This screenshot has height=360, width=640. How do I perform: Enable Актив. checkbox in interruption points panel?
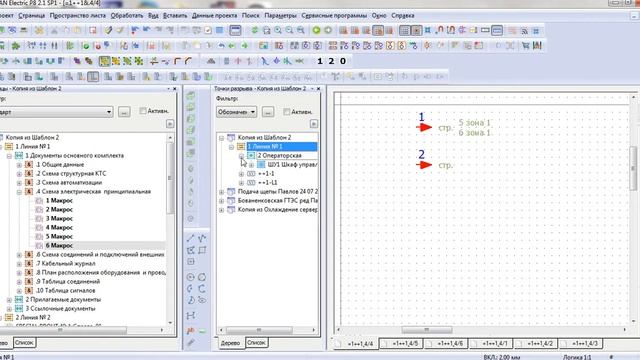287,111
